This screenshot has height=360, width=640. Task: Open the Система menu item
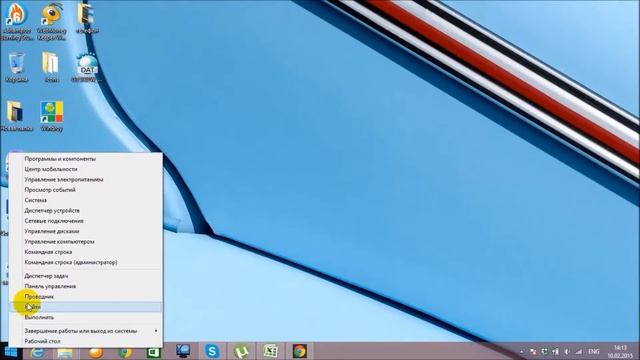pyautogui.click(x=86, y=200)
